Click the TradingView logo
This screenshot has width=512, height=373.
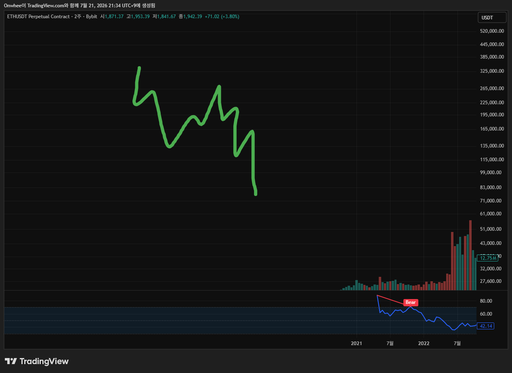37,361
